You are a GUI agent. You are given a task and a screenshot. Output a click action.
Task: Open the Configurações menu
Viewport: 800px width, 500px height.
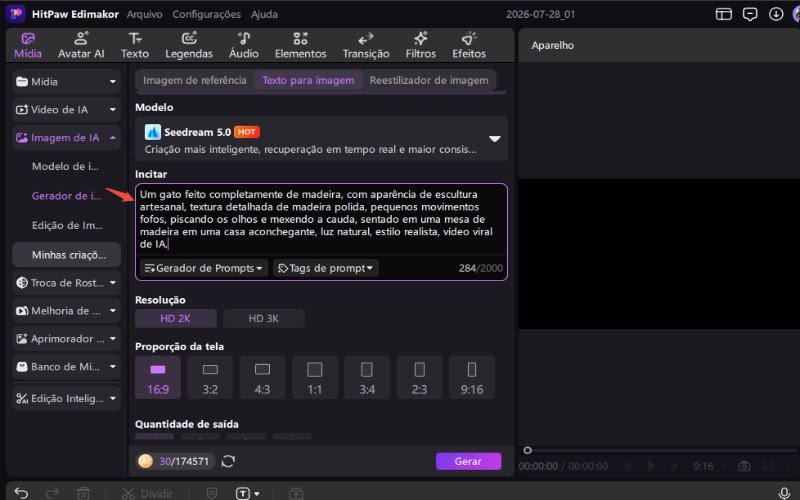[207, 14]
